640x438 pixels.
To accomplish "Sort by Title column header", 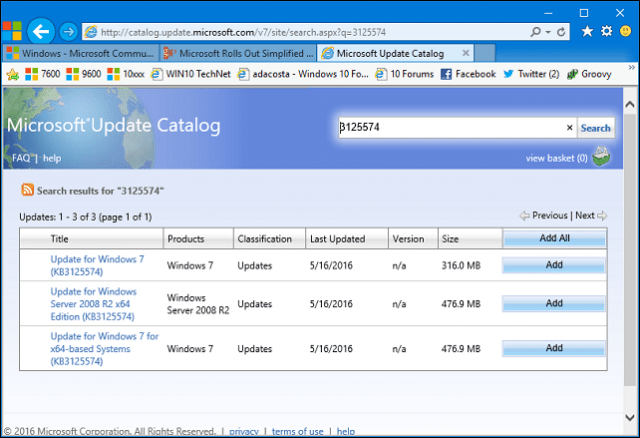I will 60,239.
